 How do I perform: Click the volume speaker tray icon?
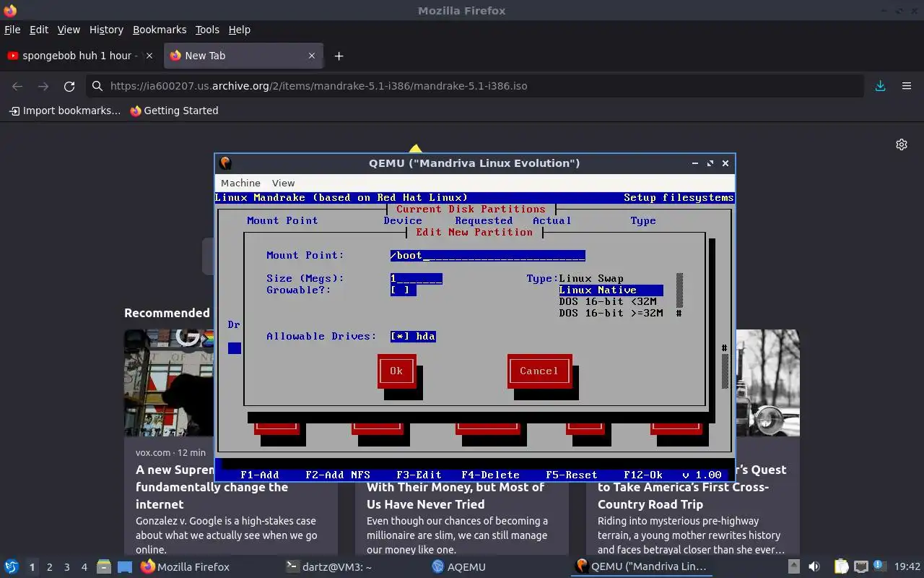pos(814,567)
